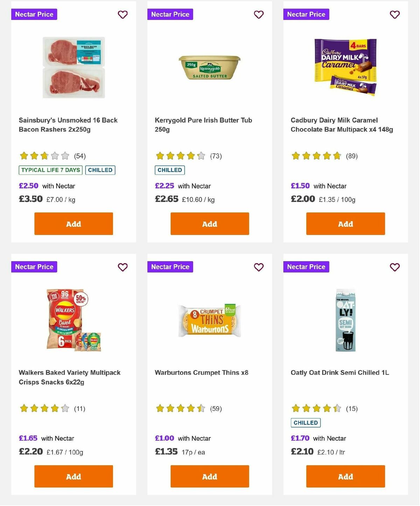Click the CHILLED tag on Kerrygold butter
The width and height of the screenshot is (420, 506).
pos(170,170)
